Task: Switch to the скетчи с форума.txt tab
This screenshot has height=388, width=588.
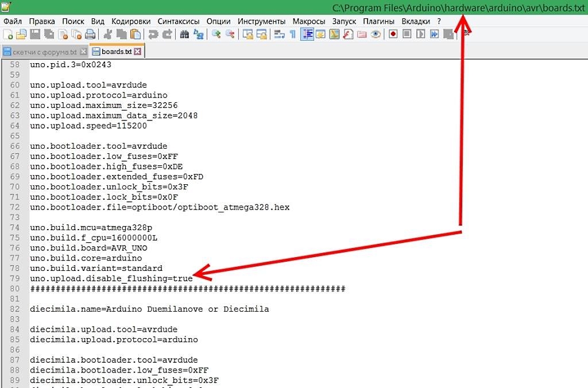Action: [41, 52]
